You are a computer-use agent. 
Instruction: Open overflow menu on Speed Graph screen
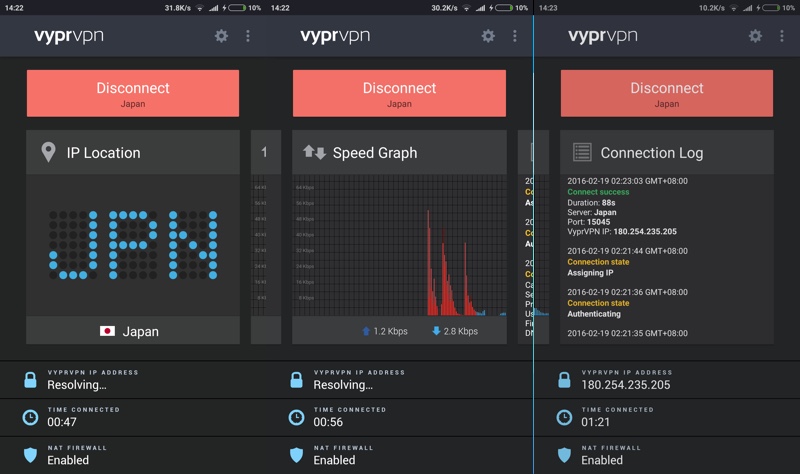coord(514,36)
